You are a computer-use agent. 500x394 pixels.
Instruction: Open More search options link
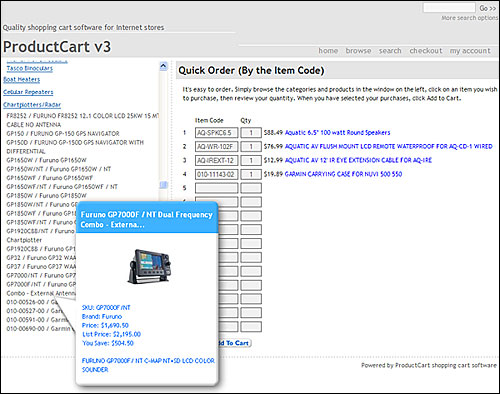point(469,18)
